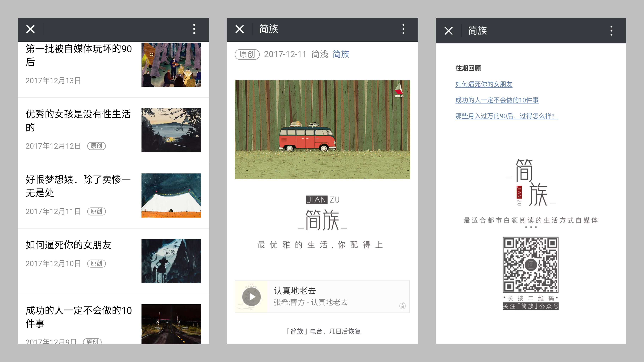Tap the 原创 badge in article header

[x=247, y=54]
